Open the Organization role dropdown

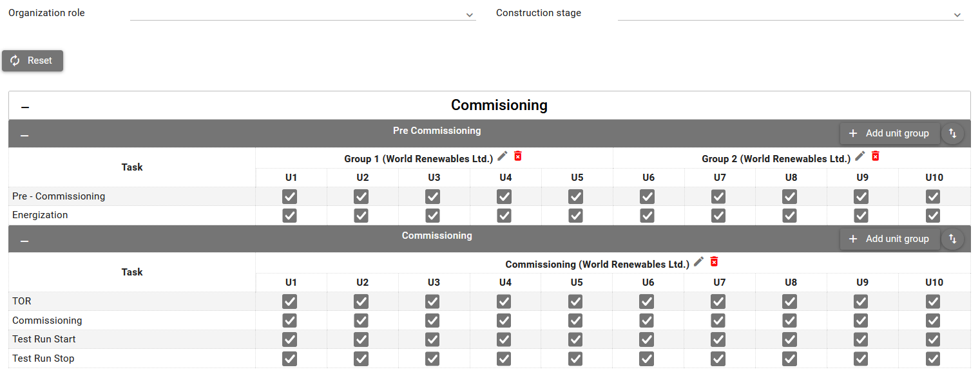point(303,14)
